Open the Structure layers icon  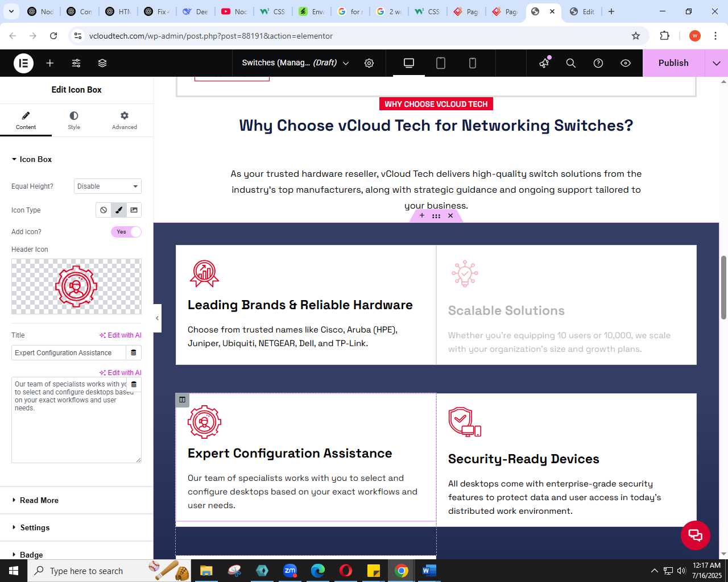click(x=102, y=63)
